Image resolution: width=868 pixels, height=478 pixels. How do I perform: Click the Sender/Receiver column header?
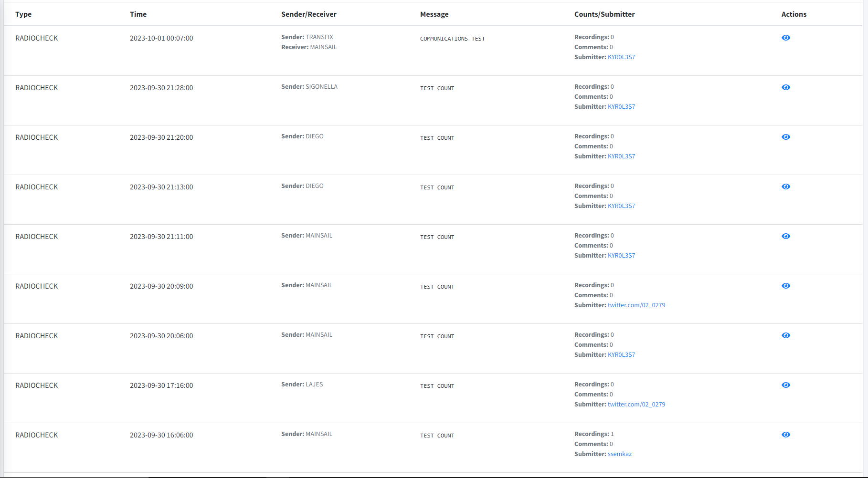(x=309, y=14)
